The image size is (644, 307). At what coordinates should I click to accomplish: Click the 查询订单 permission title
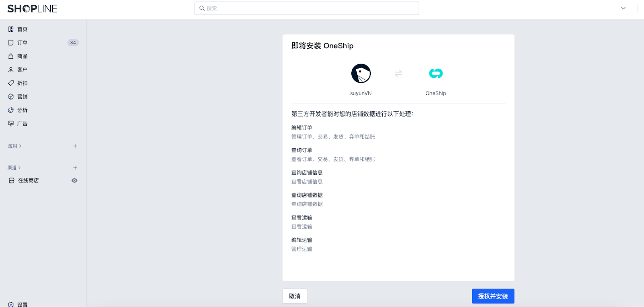pyautogui.click(x=302, y=150)
